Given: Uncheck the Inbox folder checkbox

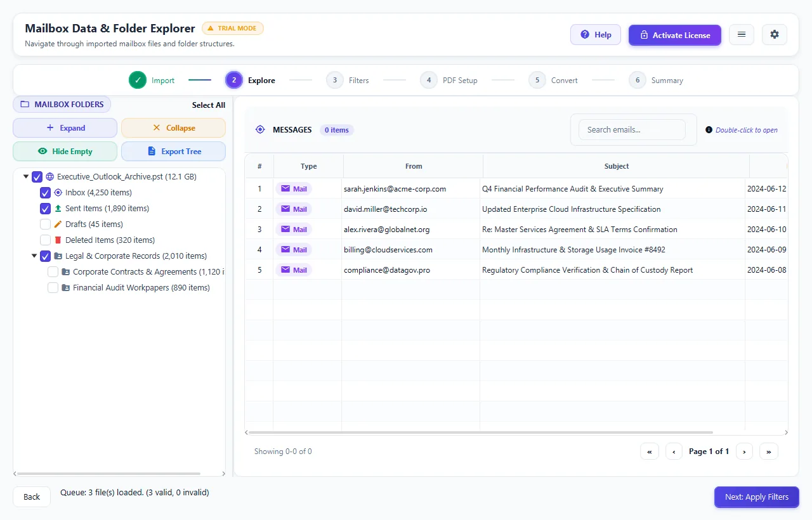Looking at the screenshot, I should (45, 193).
